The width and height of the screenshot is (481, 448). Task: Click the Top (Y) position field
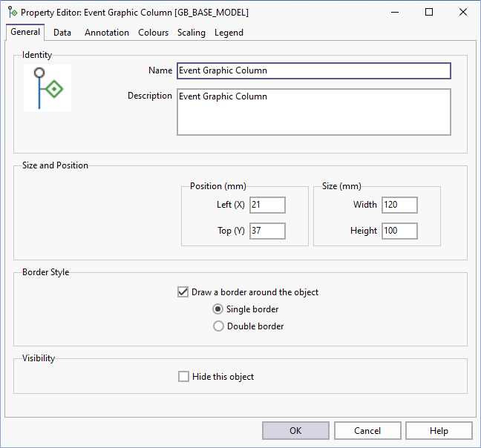click(267, 231)
